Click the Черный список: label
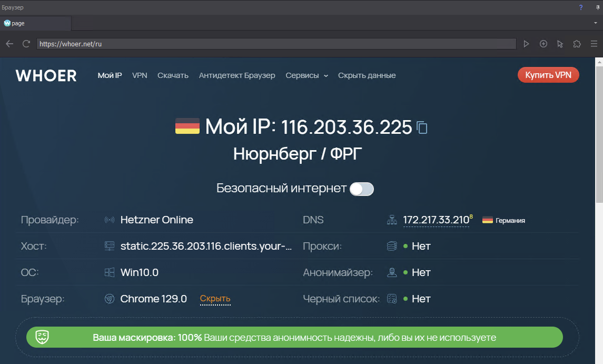The width and height of the screenshot is (603, 364). 341,299
